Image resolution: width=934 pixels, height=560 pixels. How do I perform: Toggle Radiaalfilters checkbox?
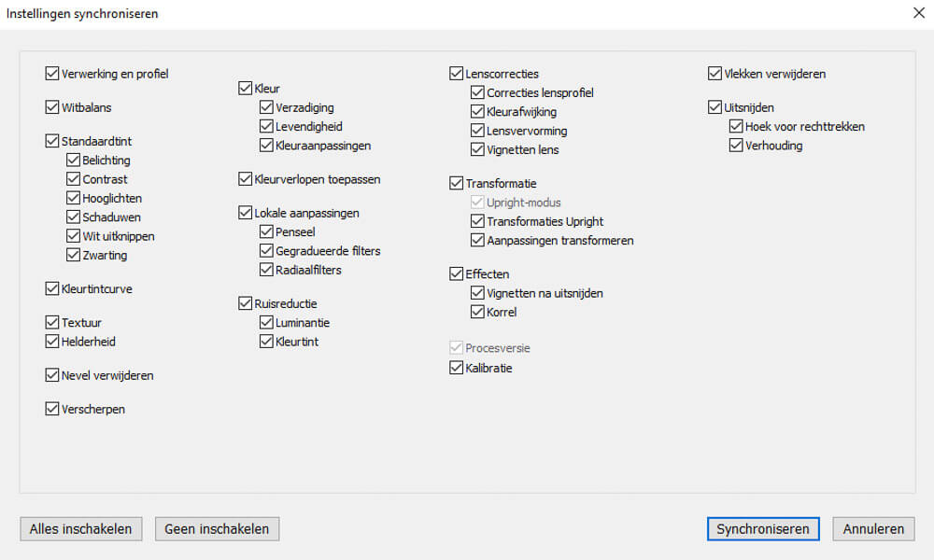267,270
